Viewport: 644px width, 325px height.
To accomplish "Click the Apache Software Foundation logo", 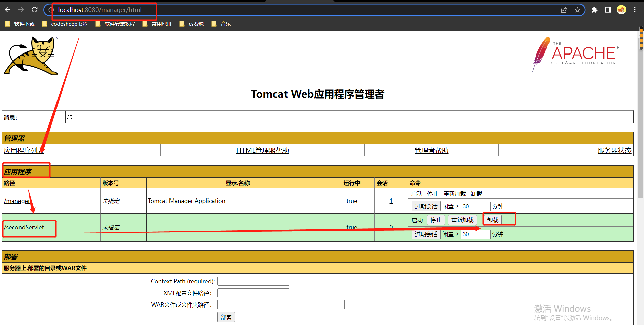I will tap(576, 54).
